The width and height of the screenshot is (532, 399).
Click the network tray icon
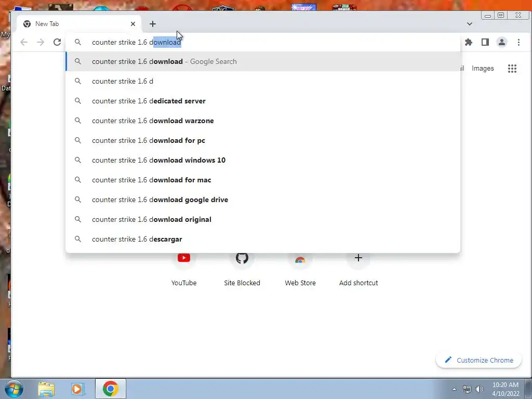(x=467, y=389)
